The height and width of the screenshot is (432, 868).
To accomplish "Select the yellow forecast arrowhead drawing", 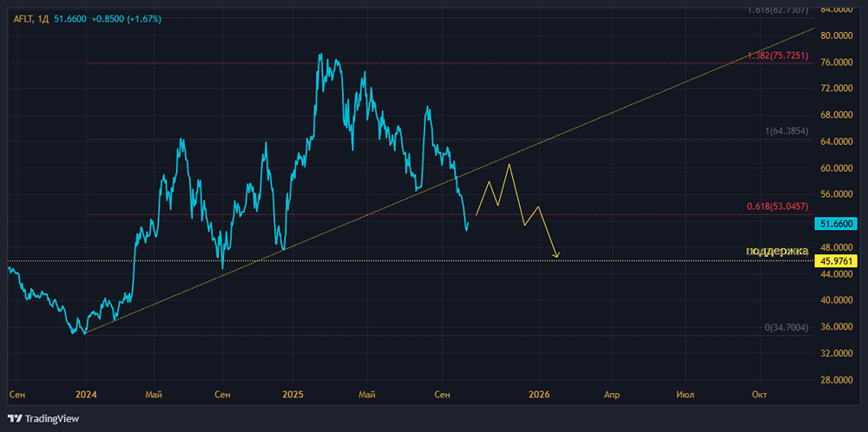I will 556,255.
